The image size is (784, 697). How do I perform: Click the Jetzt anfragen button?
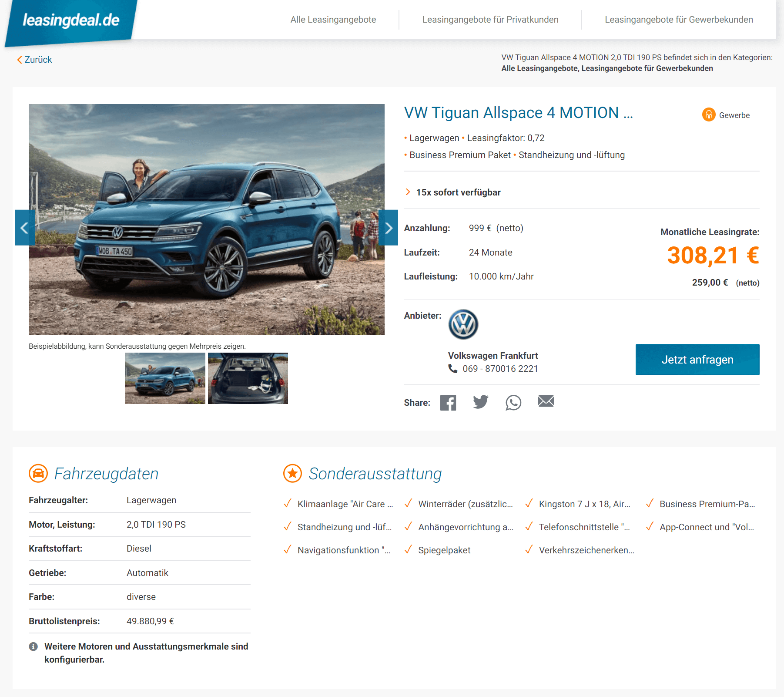pyautogui.click(x=697, y=360)
